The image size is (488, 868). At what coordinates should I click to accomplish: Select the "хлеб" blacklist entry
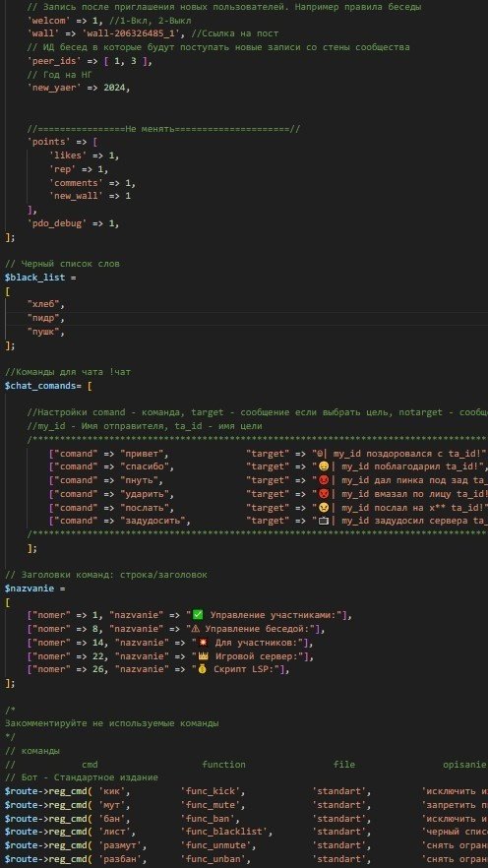[43, 305]
